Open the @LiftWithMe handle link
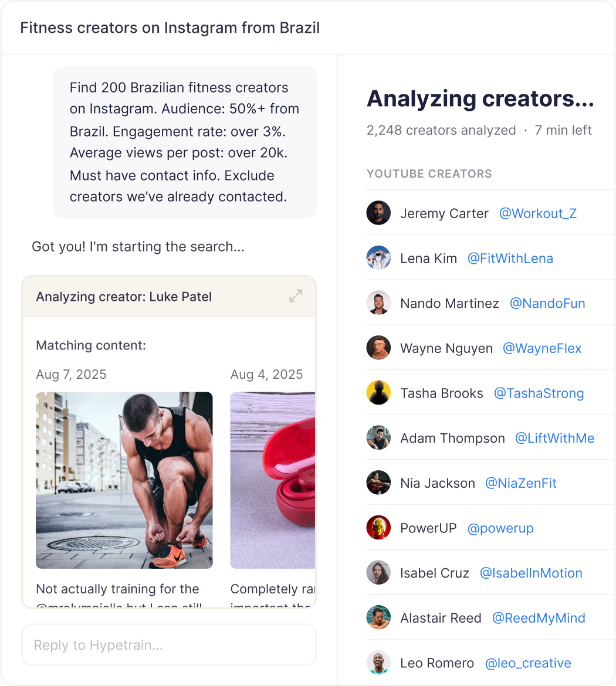The image size is (616, 686). tap(555, 439)
